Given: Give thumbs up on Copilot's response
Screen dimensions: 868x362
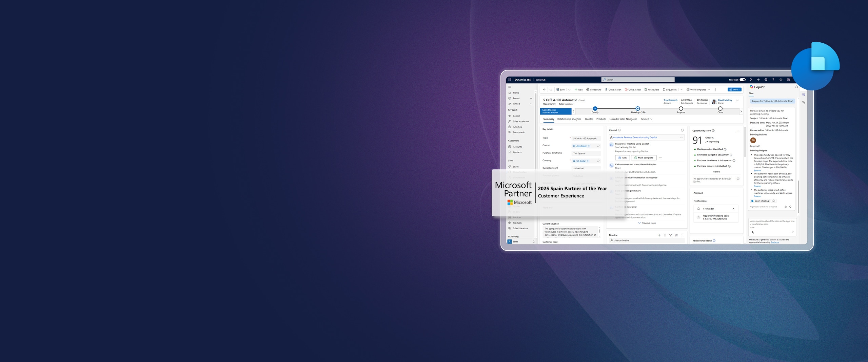Looking at the screenshot, I should point(786,207).
